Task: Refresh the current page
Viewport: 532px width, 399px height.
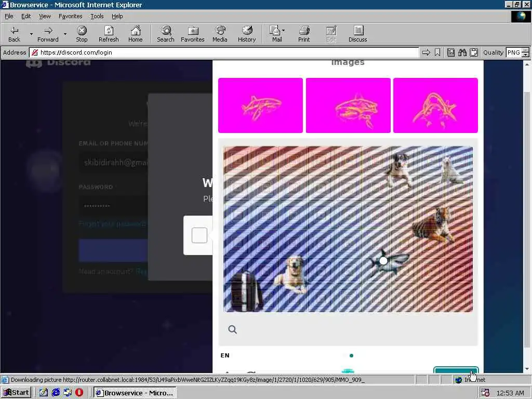Action: [109, 34]
